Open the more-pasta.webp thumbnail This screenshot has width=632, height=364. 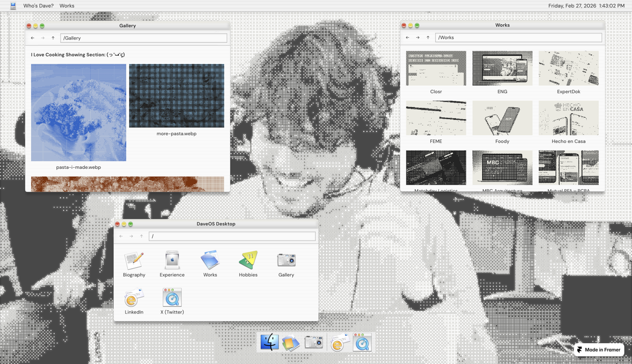point(176,96)
